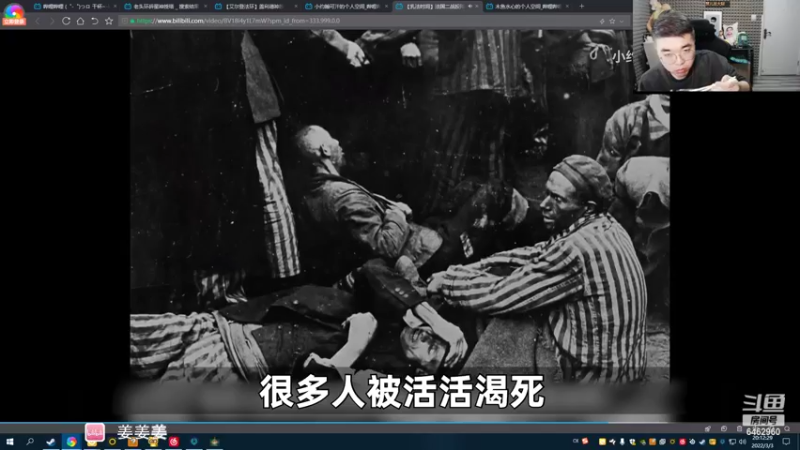Close the active fifth browser tab
The width and height of the screenshot is (800, 450).
pos(477,6)
